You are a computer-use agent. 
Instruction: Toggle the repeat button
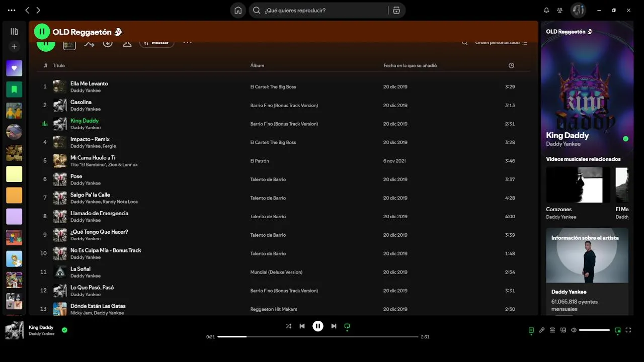[x=347, y=326]
